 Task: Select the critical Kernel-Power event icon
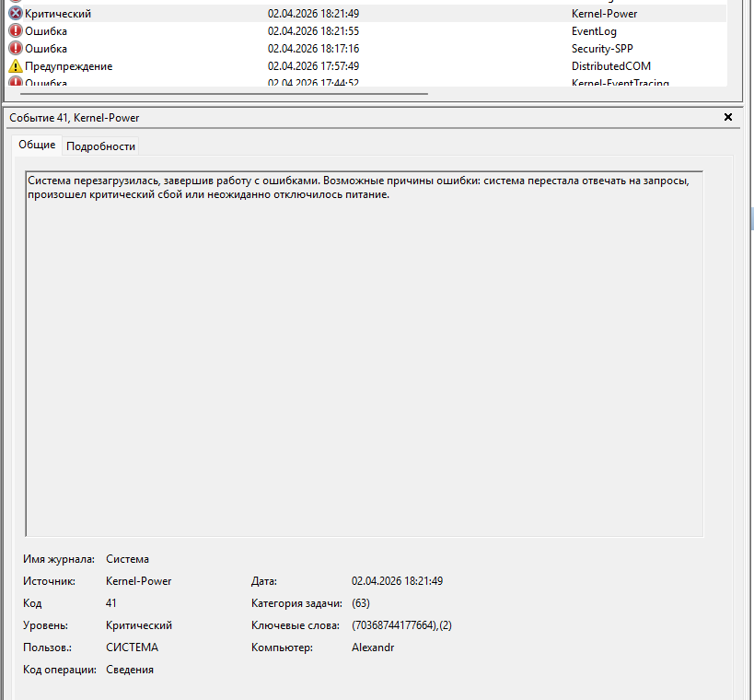coord(16,14)
